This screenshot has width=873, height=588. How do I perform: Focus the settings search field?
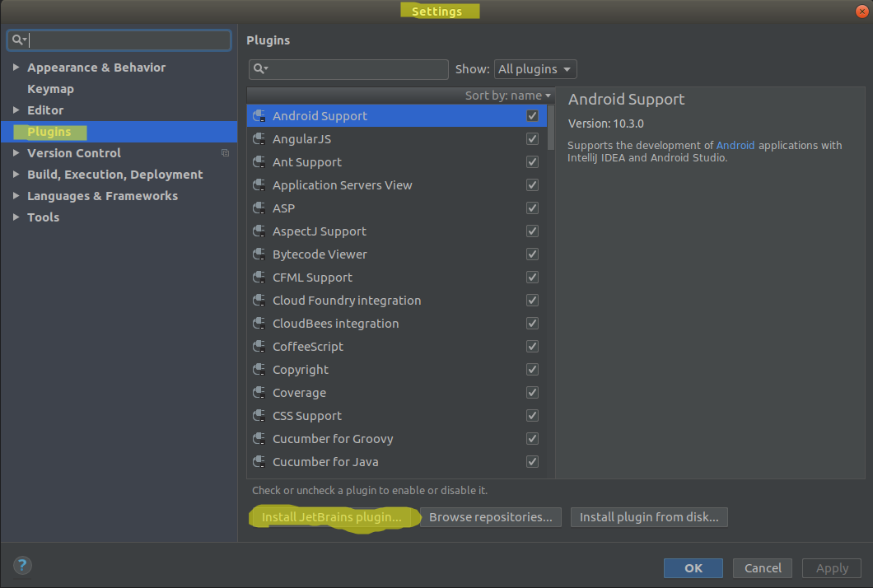(119, 40)
